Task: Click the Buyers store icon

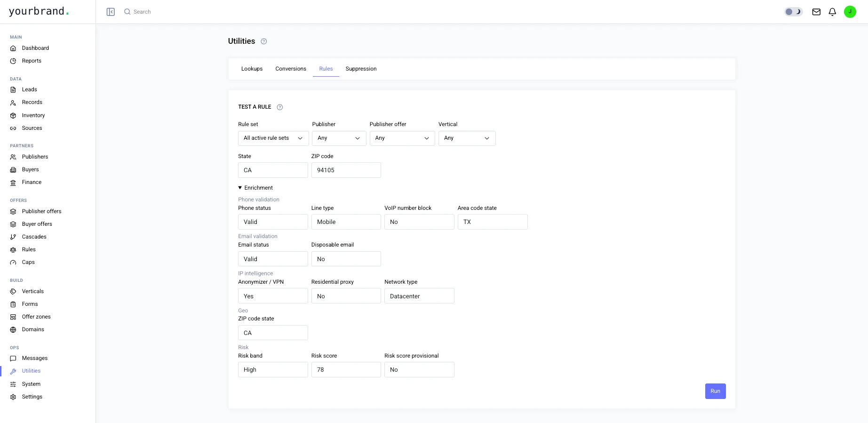Action: coord(13,169)
